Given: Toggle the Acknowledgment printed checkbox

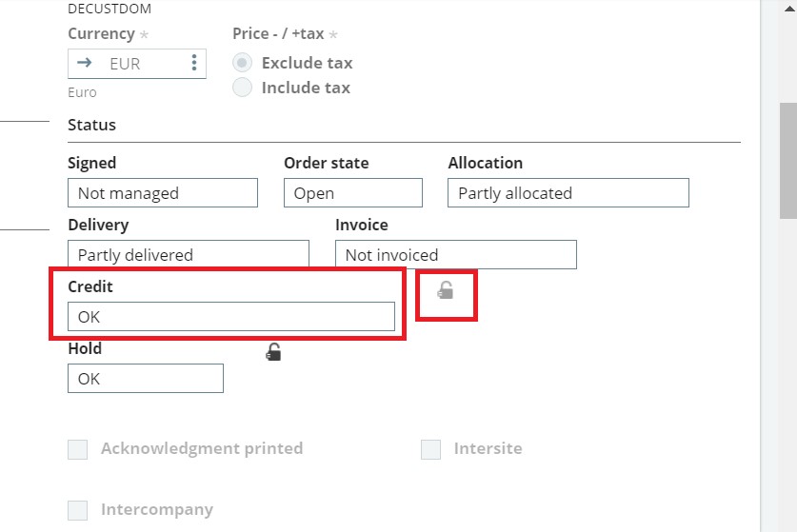Looking at the screenshot, I should point(78,449).
